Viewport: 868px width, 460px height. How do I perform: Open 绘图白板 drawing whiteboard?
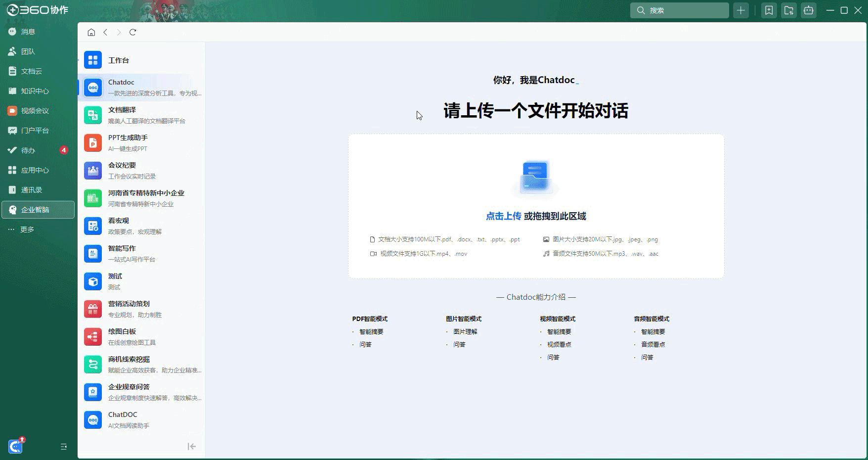tap(141, 337)
